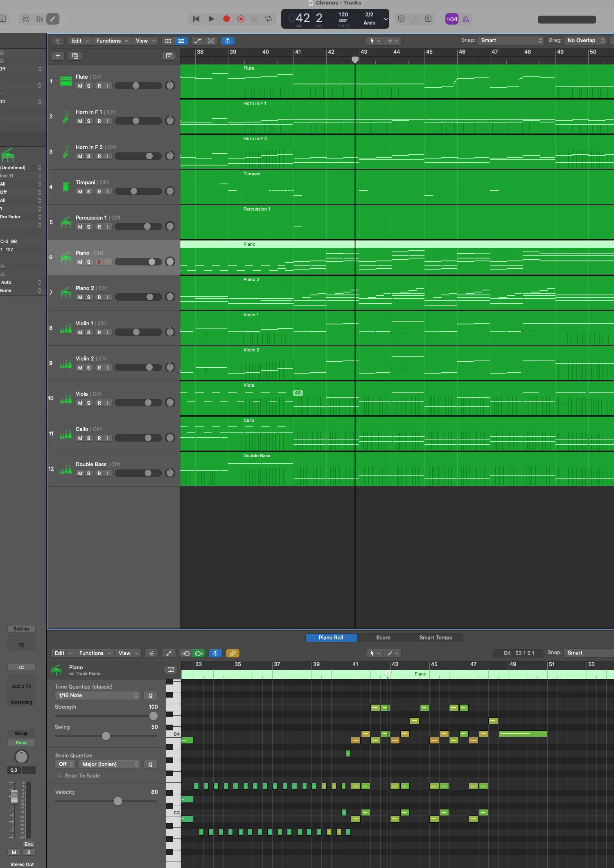The image size is (614, 868).
Task: Open the Tracks area Functions menu
Action: point(112,41)
